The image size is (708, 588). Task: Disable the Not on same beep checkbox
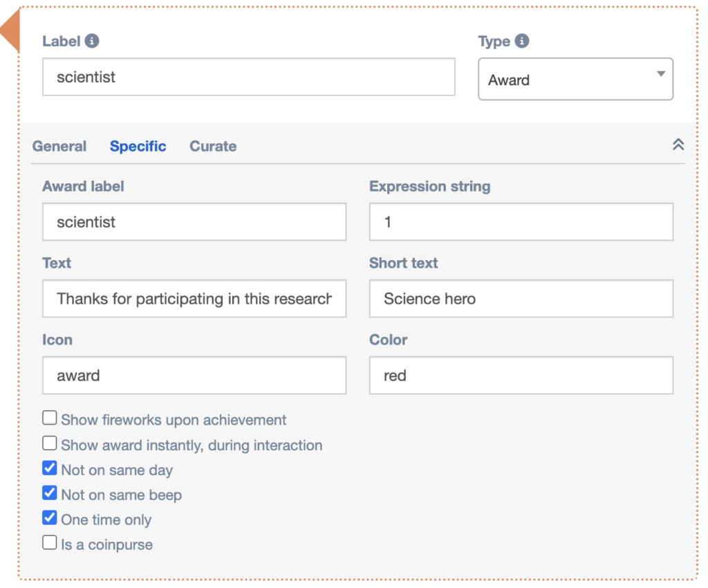tap(50, 493)
